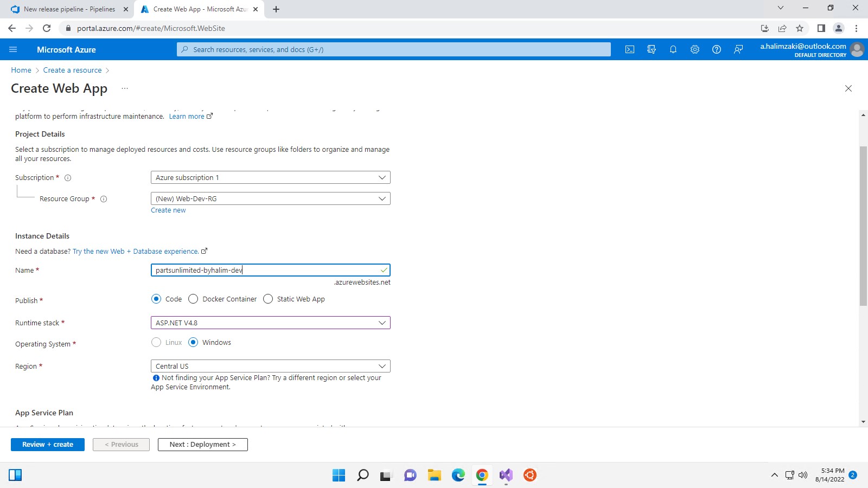
Task: Bookmark this page with the star icon
Action: [800, 28]
